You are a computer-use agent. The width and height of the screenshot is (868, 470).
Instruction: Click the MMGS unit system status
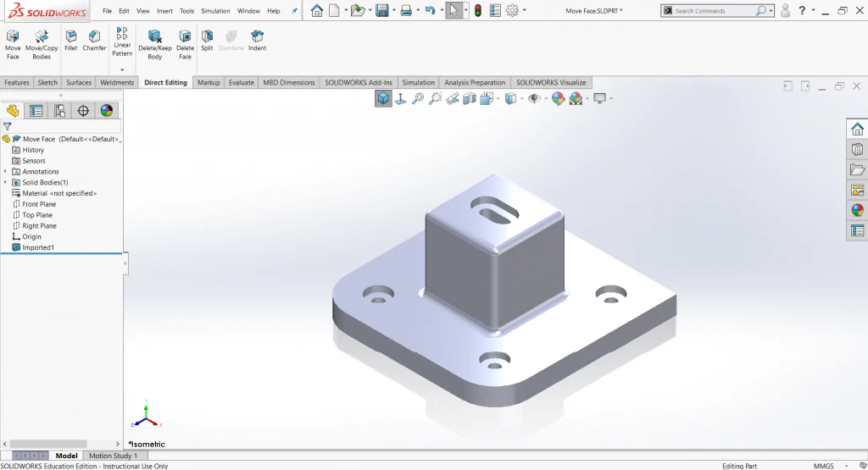pyautogui.click(x=823, y=466)
